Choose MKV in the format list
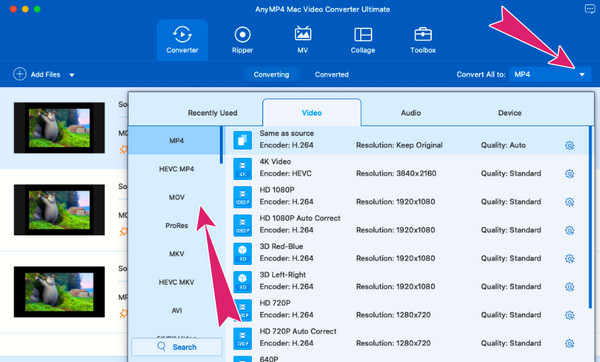The width and height of the screenshot is (600, 362). pyautogui.click(x=176, y=254)
